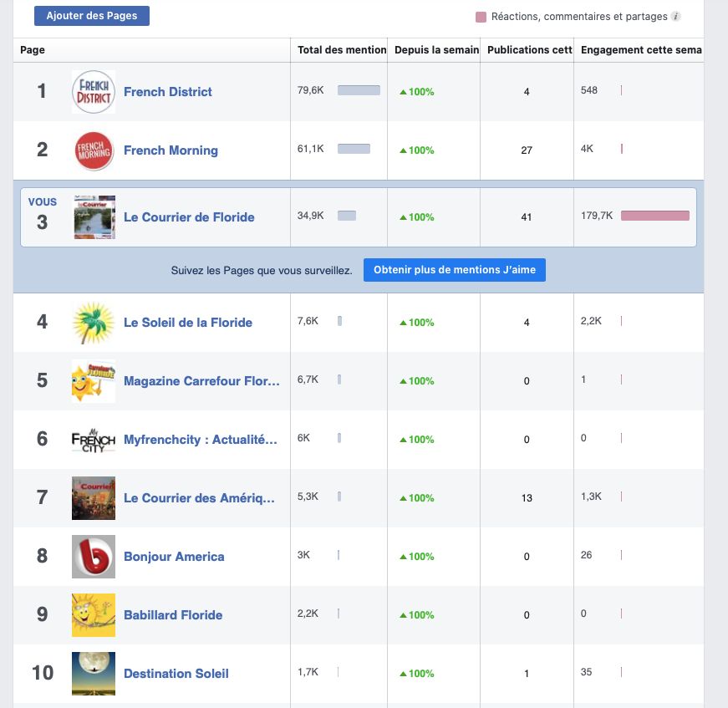
Task: Open Le Courrier des Amériq... link
Action: pos(199,498)
